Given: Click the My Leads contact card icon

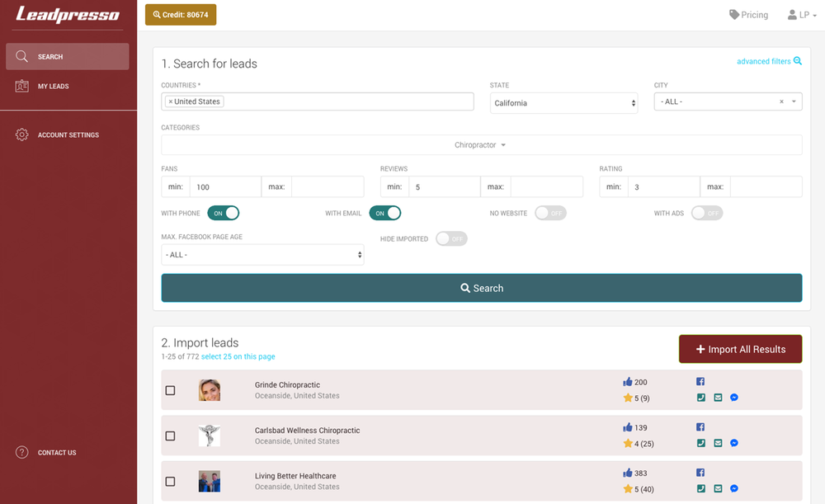Looking at the screenshot, I should pyautogui.click(x=21, y=86).
